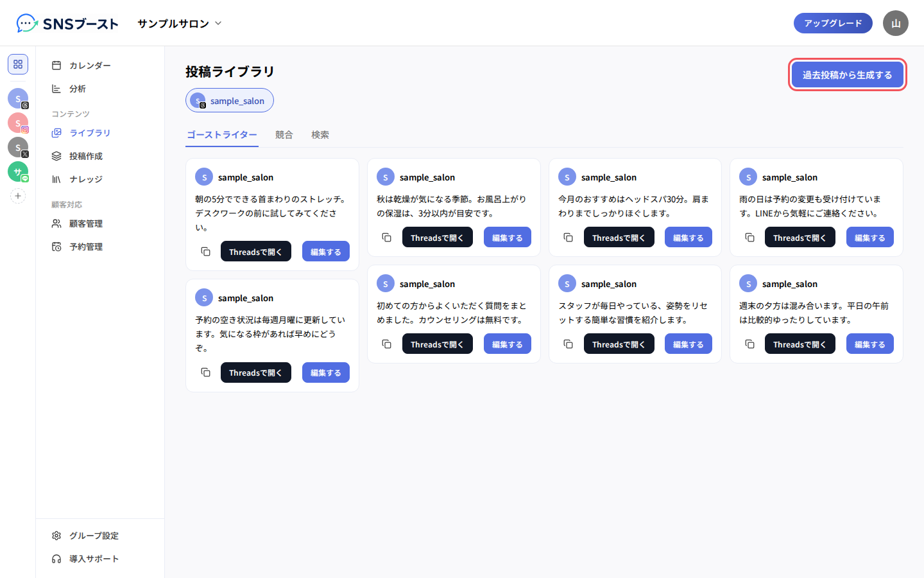Open 分析 in the sidebar
The width and height of the screenshot is (924, 578).
pos(100,89)
